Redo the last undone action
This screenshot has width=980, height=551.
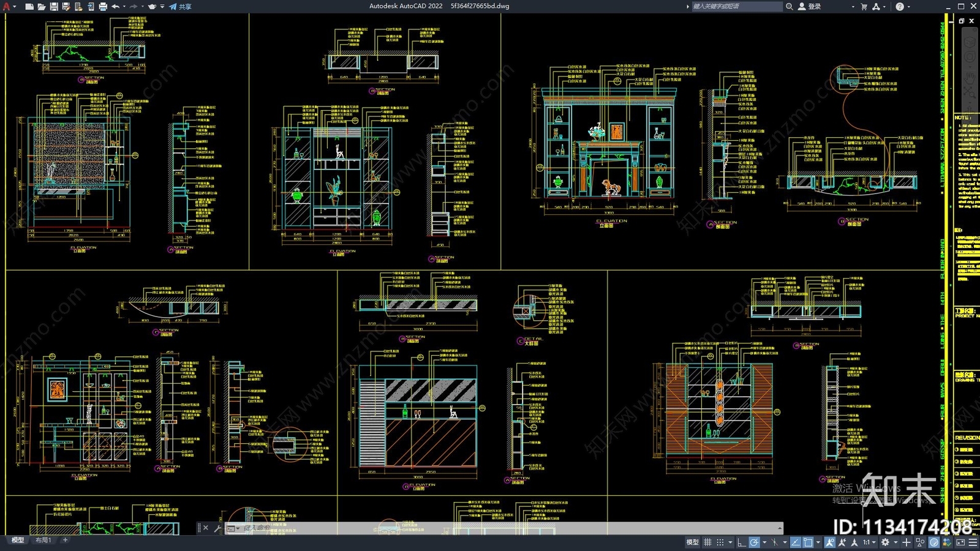point(134,7)
